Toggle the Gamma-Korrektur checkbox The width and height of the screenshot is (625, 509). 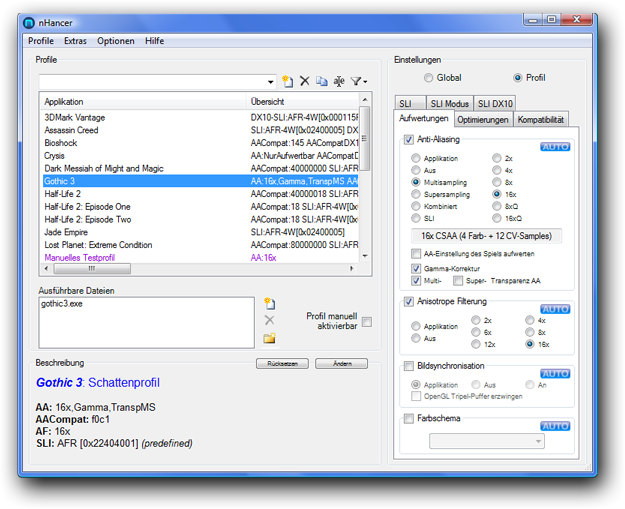click(416, 268)
